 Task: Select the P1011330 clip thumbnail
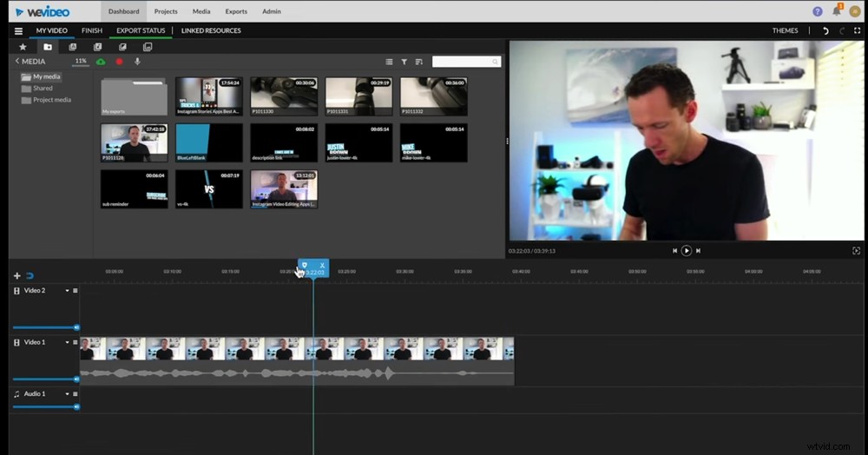[x=284, y=97]
